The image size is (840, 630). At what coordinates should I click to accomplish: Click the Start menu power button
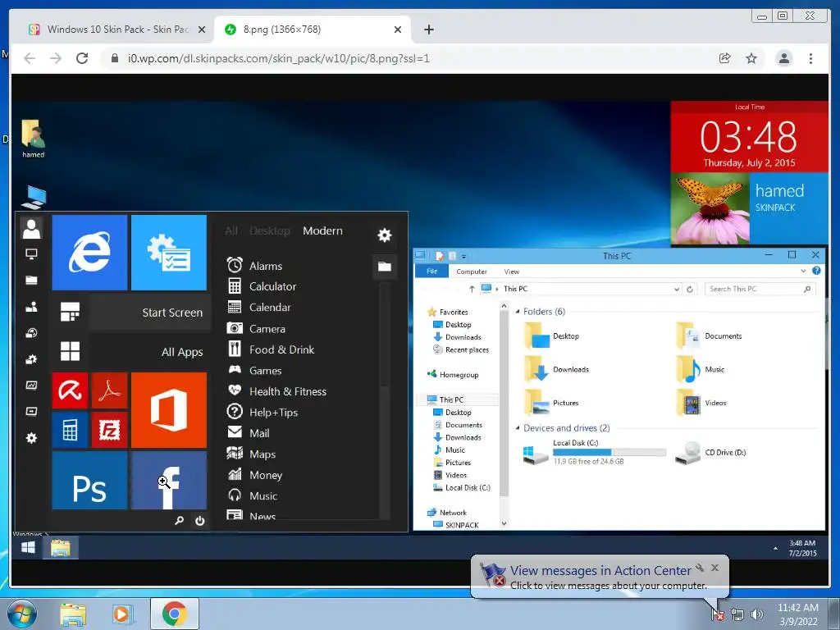coord(200,520)
